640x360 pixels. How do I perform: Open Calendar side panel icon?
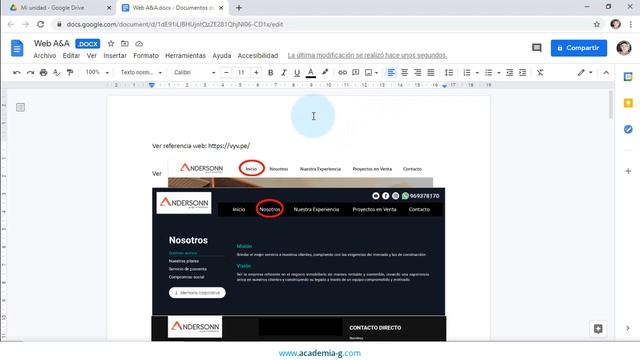[x=628, y=77]
